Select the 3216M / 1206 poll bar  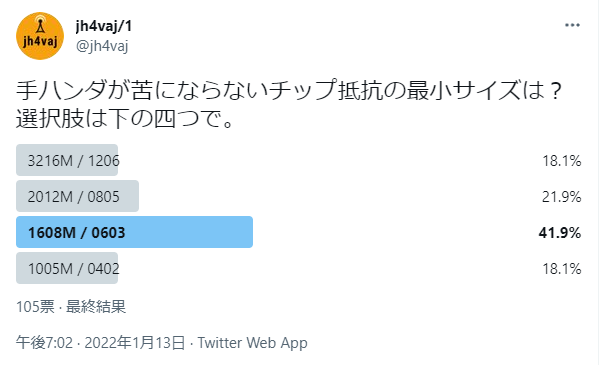[67, 160]
